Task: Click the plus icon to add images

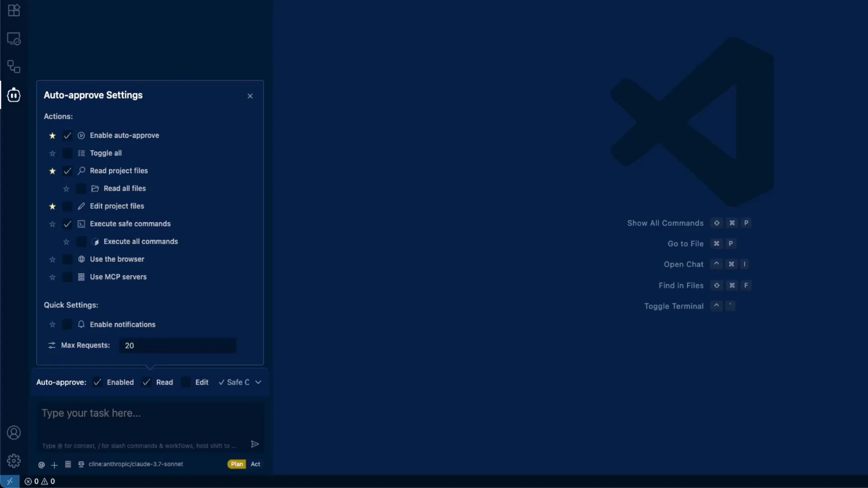Action: click(x=54, y=465)
